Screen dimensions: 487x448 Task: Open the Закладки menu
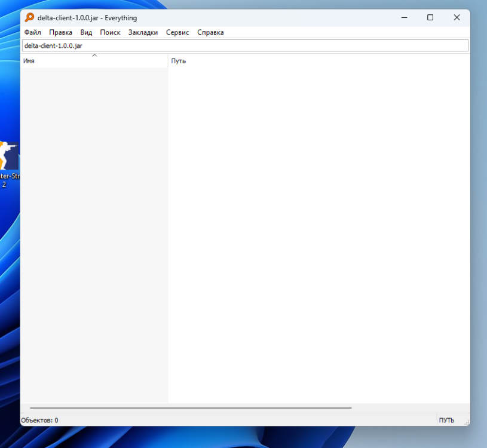[x=143, y=32]
